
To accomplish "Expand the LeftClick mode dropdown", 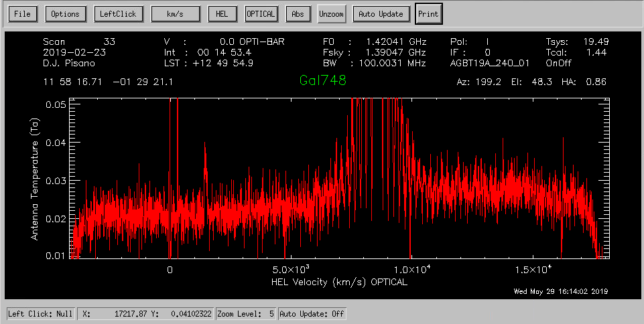I will [x=118, y=14].
